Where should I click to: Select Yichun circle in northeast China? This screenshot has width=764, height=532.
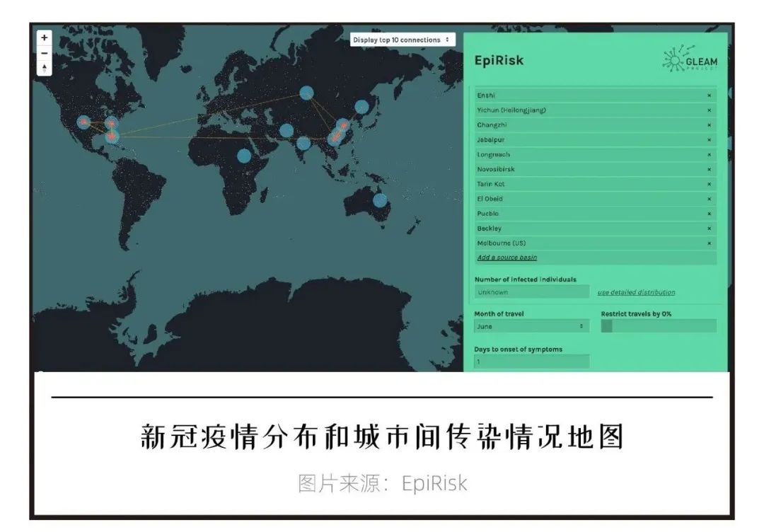coord(361,107)
